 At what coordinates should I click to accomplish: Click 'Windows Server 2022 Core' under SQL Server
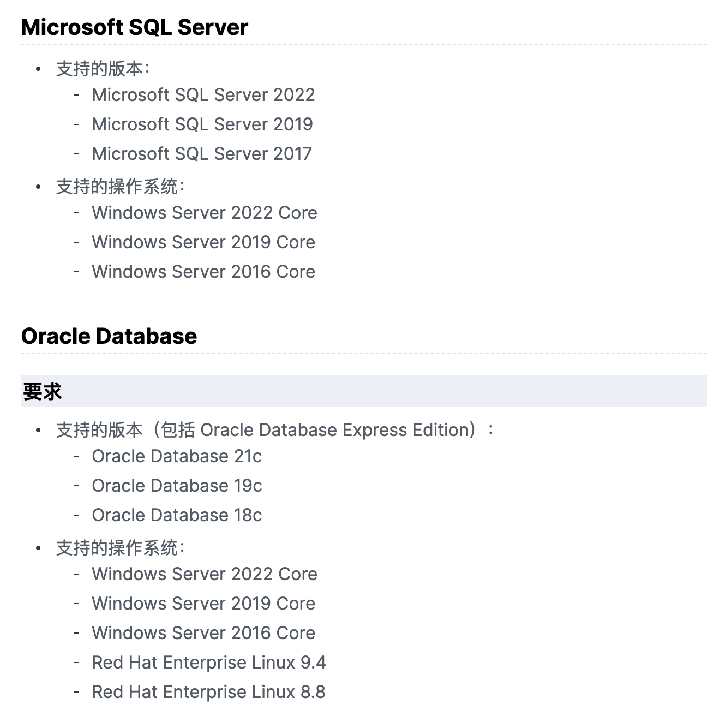coord(205,213)
